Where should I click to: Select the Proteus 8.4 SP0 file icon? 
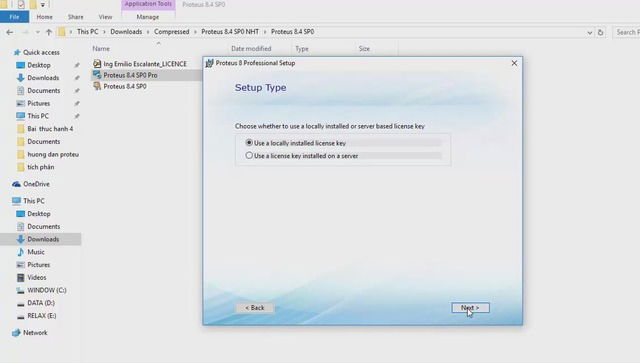click(97, 86)
